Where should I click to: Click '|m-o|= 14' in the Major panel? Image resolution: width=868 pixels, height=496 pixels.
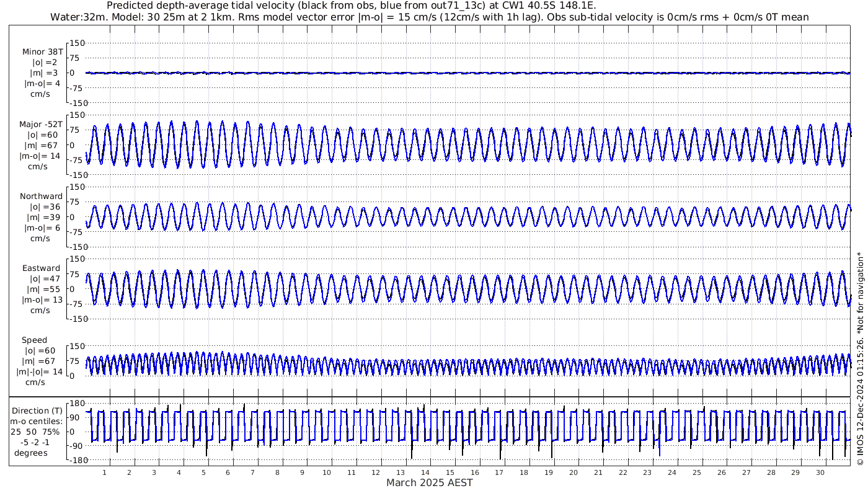pos(40,156)
